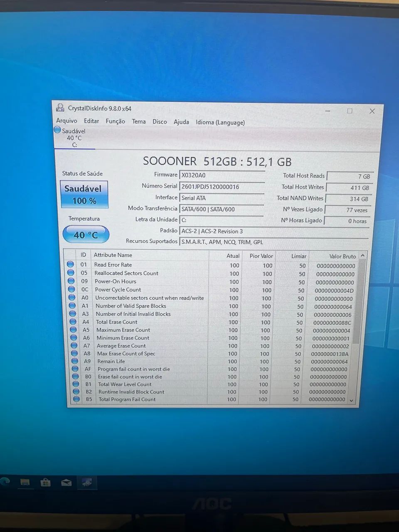
Task: Open Microsoft Edge from the taskbar
Action: pyautogui.click(x=4, y=482)
